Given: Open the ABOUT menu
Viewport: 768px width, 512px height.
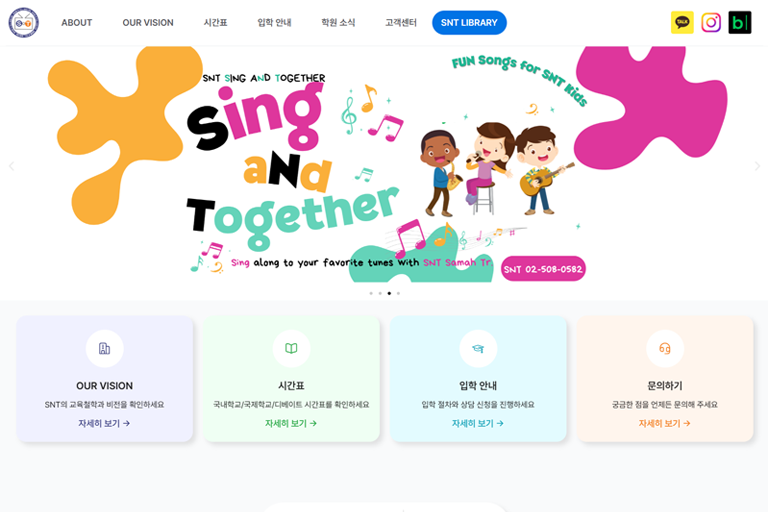Looking at the screenshot, I should point(76,23).
